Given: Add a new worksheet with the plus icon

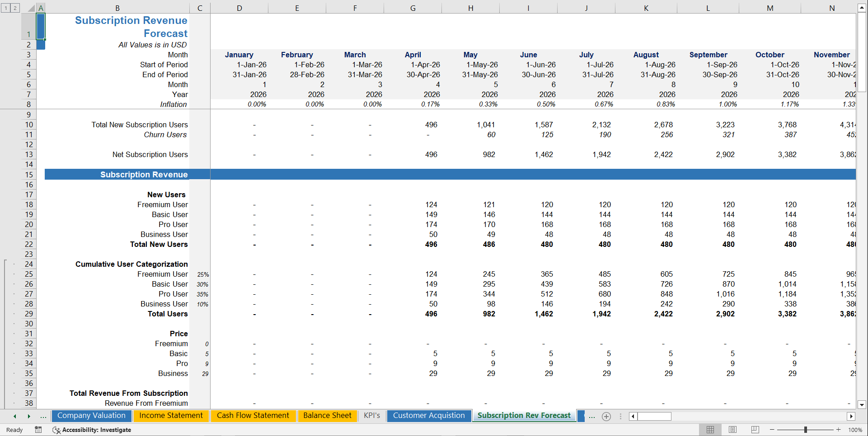Looking at the screenshot, I should tap(606, 416).
